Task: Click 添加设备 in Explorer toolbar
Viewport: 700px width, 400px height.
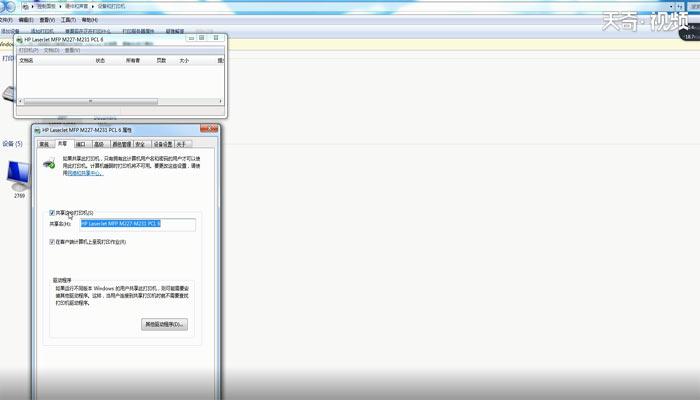Action: click(x=10, y=31)
